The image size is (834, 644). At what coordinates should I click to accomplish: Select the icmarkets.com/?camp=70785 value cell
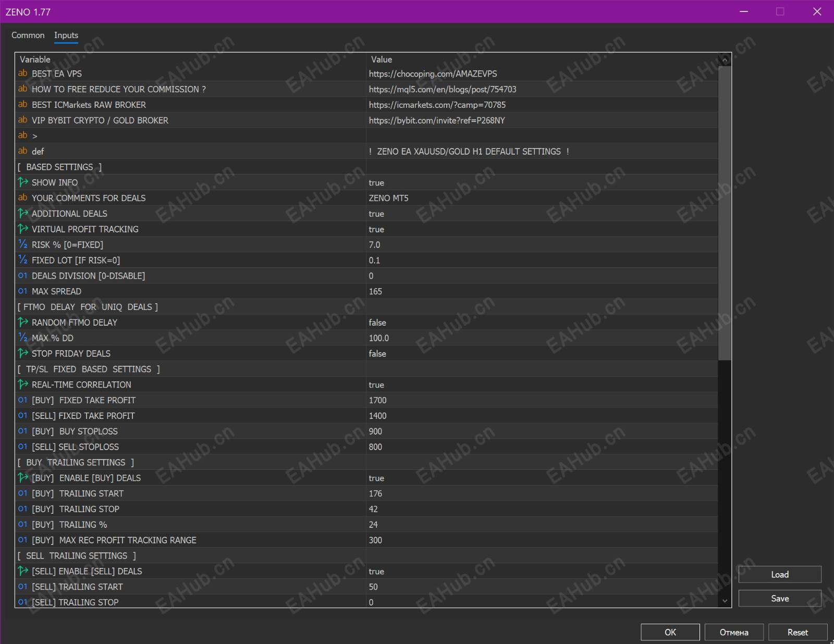542,105
